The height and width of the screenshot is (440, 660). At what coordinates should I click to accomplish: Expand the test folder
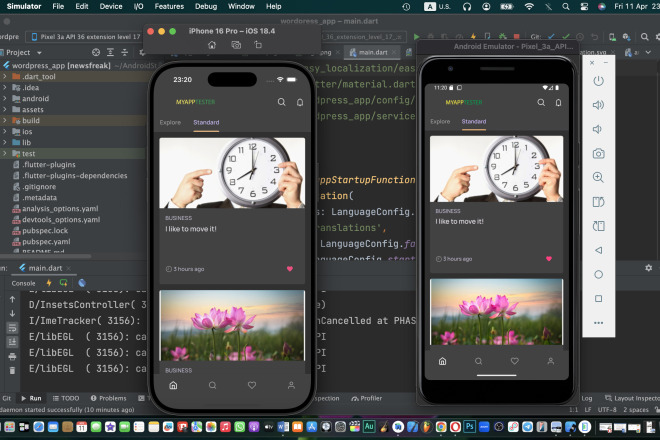pos(5,153)
